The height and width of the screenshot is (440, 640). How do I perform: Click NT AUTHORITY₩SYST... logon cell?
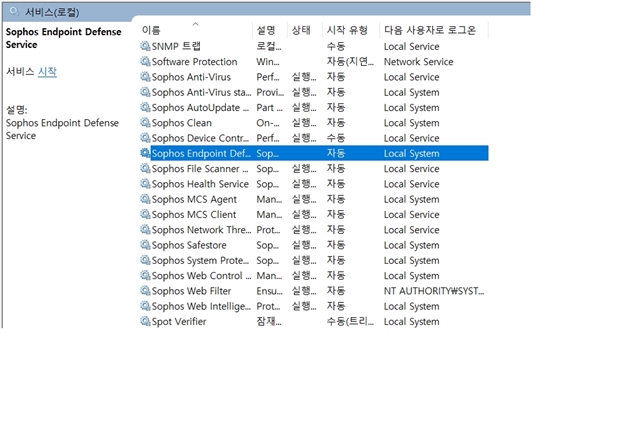pos(434,291)
